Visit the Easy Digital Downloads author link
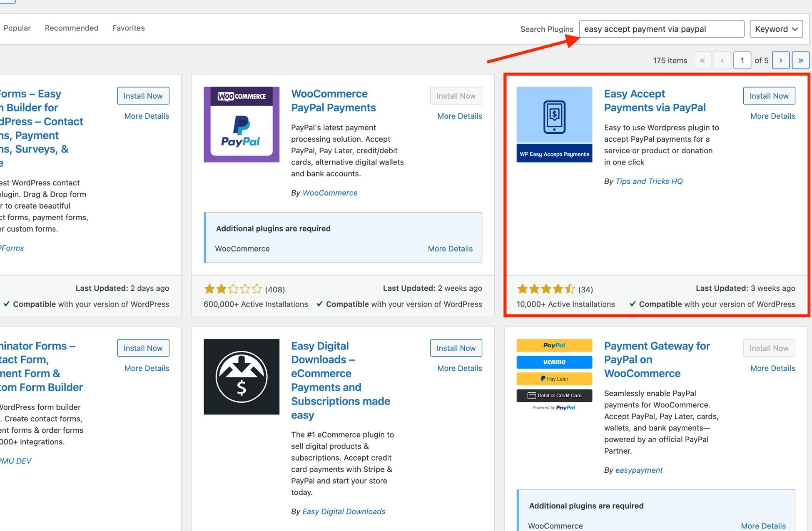 (344, 511)
